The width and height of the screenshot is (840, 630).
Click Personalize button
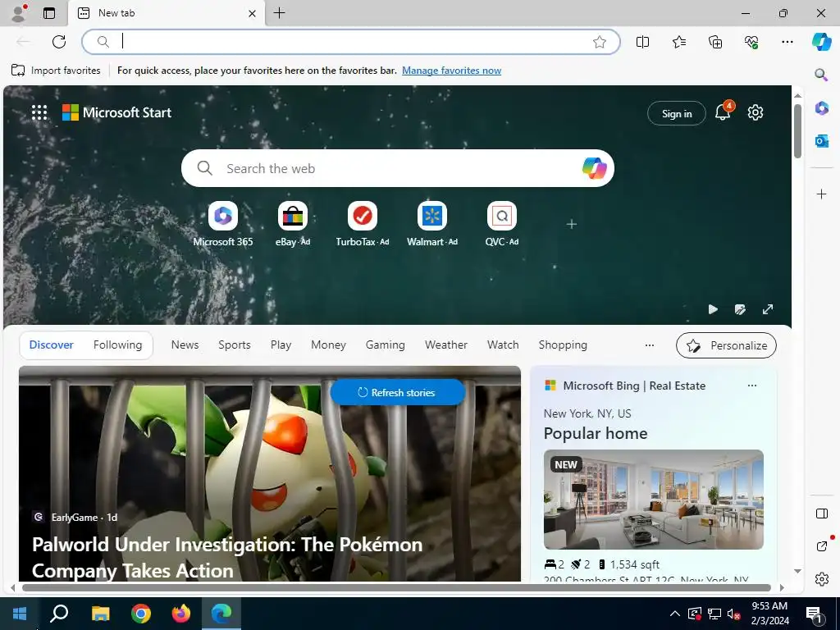(x=726, y=345)
